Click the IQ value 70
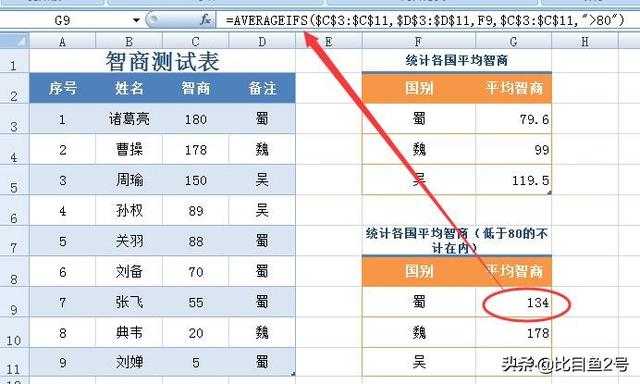Image resolution: width=640 pixels, height=384 pixels. coord(196,271)
